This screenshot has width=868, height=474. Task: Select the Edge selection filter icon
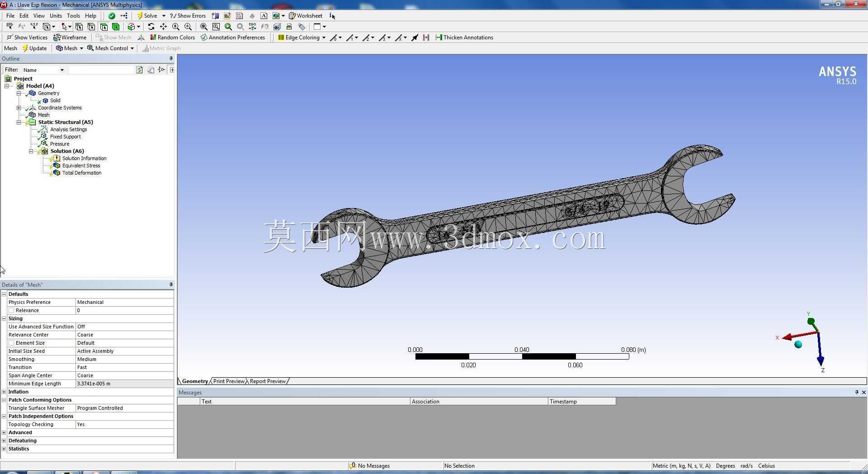pyautogui.click(x=91, y=27)
